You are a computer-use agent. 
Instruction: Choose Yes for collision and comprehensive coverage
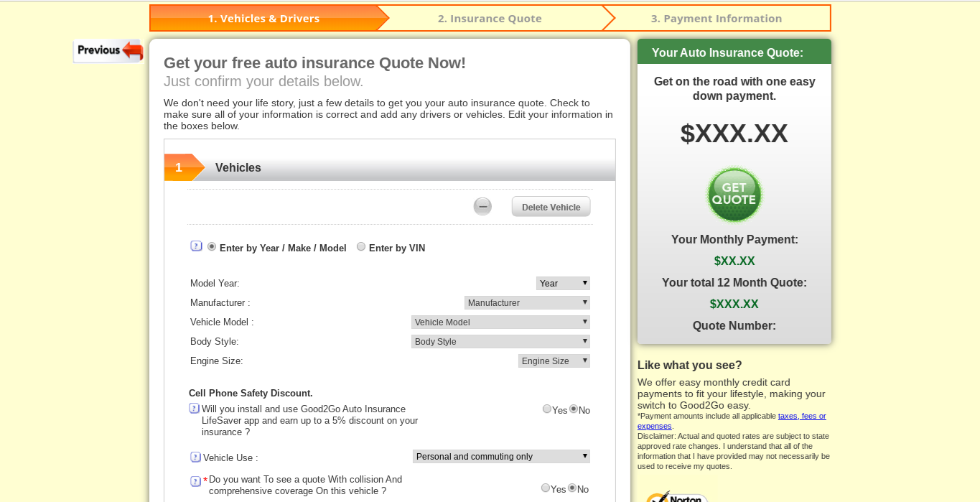546,488
